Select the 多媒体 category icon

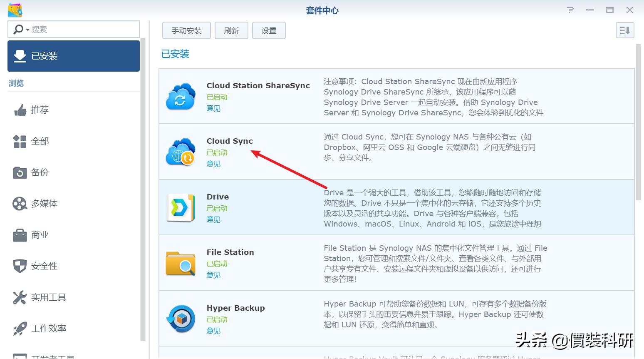tap(19, 204)
